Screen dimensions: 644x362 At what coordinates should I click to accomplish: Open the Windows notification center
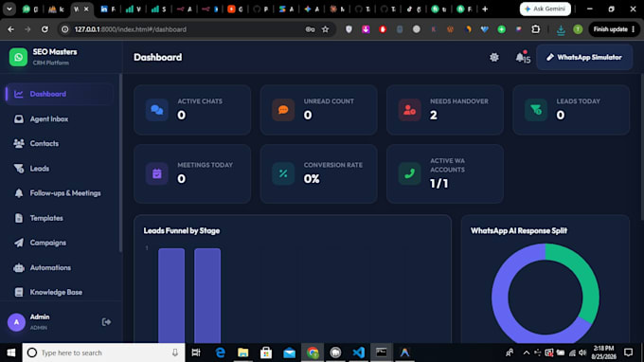point(629,353)
